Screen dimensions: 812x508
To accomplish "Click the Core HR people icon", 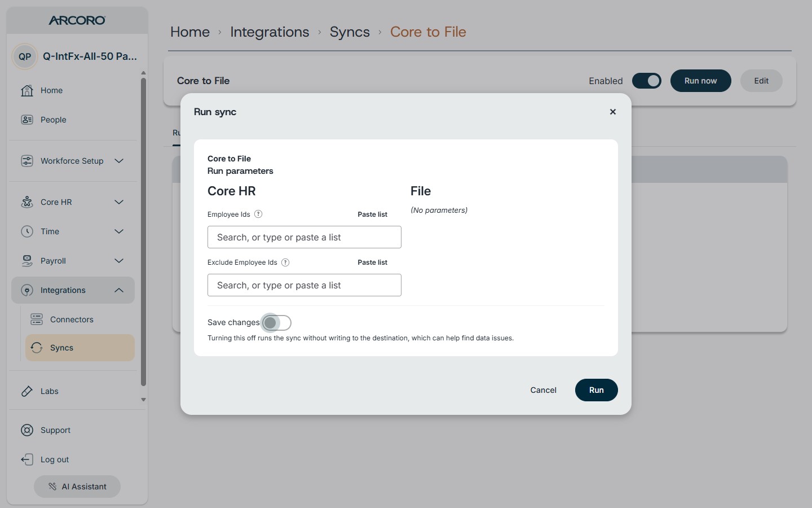I will pos(27,202).
